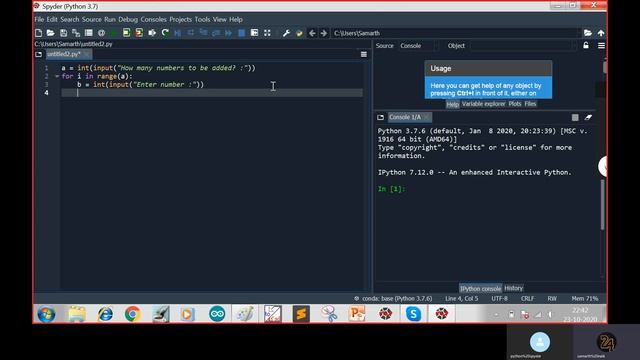
Task: Open the Consoles menu
Action: point(153,19)
